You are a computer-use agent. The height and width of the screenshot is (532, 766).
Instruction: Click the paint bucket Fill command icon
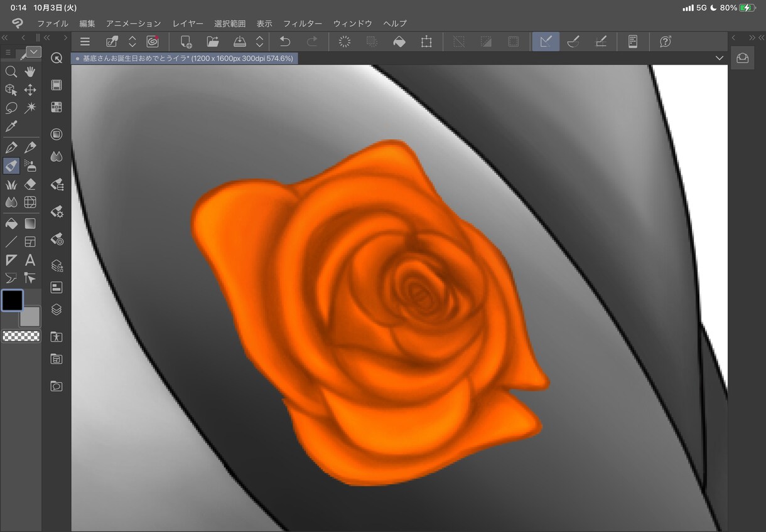[399, 41]
